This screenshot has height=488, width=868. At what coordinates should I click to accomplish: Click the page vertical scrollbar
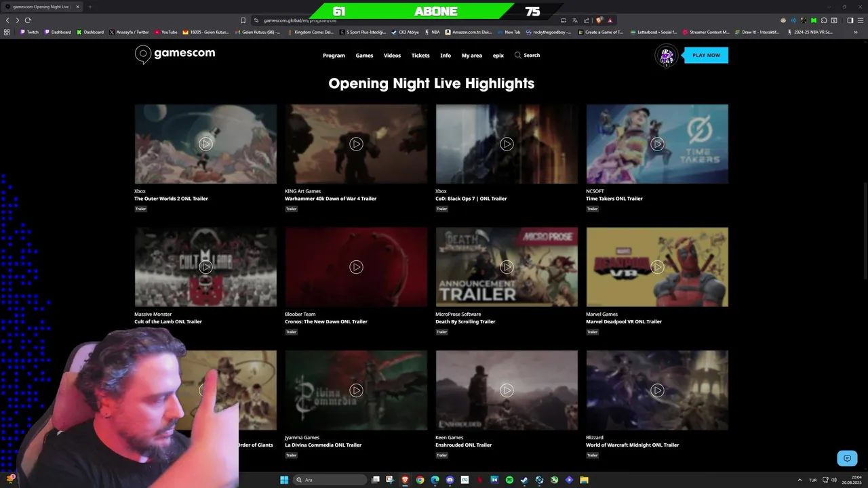click(865, 230)
